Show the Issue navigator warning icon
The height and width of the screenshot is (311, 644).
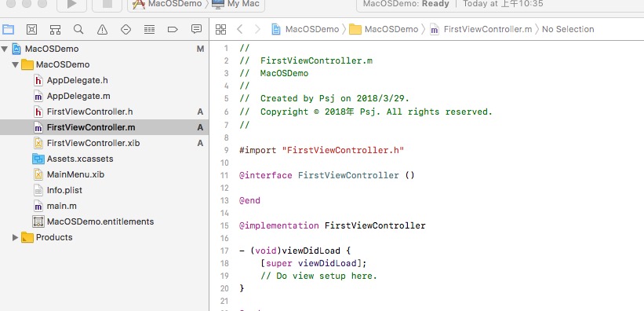coord(102,29)
